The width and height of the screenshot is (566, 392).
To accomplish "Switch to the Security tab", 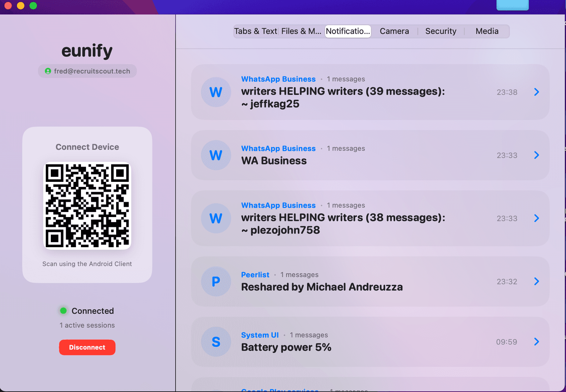I will coord(441,31).
